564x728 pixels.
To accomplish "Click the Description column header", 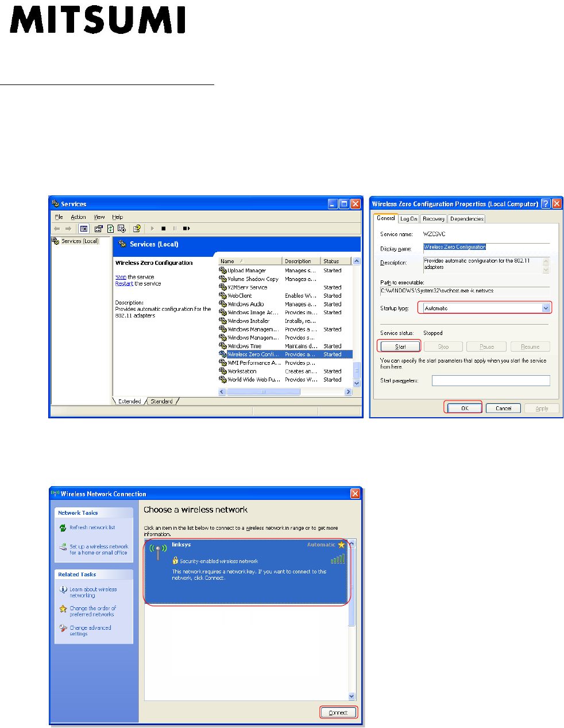I will coord(302,261).
